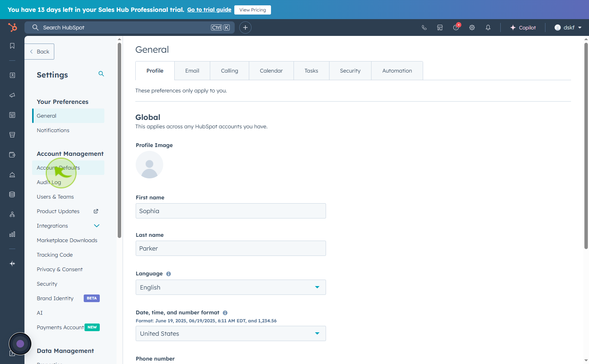This screenshot has width=589, height=364.
Task: Open the marketplace storefront icon
Action: coord(440,28)
